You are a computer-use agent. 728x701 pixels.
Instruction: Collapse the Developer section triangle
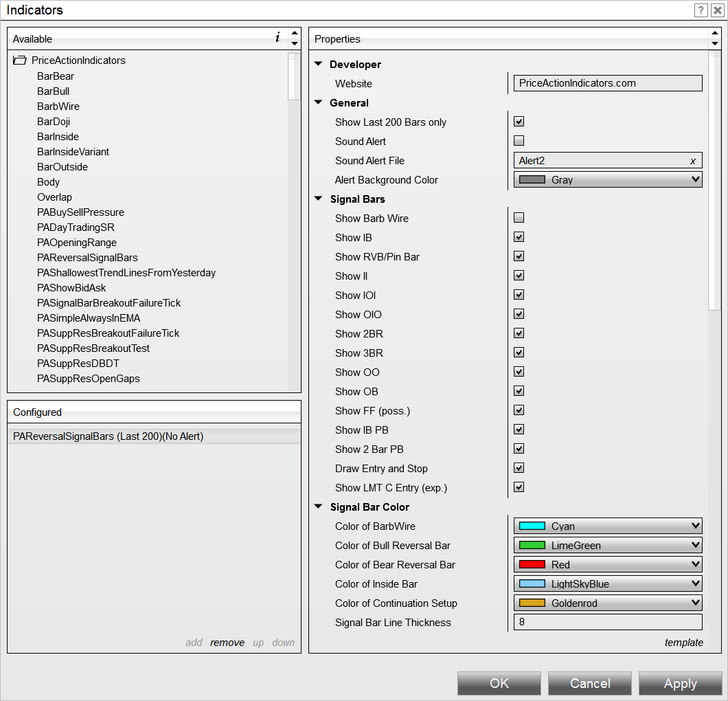pyautogui.click(x=318, y=65)
